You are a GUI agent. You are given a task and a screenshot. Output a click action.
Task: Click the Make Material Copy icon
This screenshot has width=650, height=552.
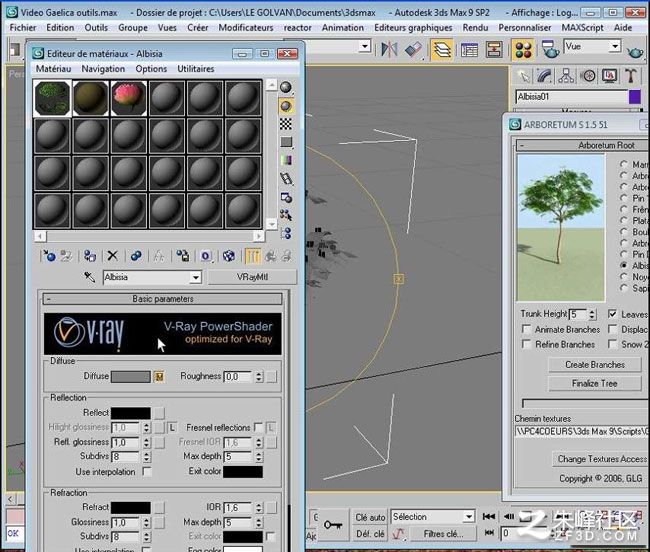pyautogui.click(x=136, y=256)
